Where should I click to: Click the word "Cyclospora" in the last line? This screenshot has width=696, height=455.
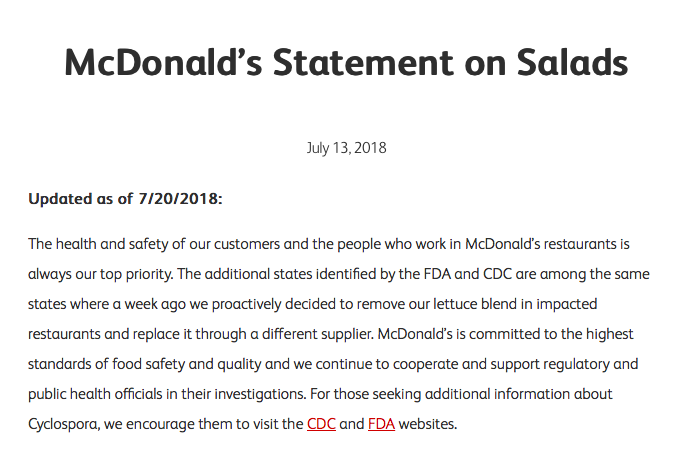coord(64,424)
